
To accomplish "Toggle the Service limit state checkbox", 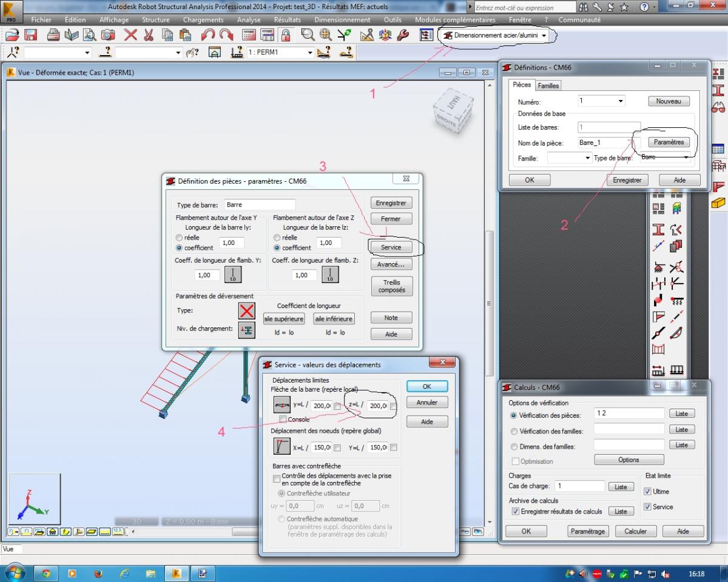I will click(647, 507).
